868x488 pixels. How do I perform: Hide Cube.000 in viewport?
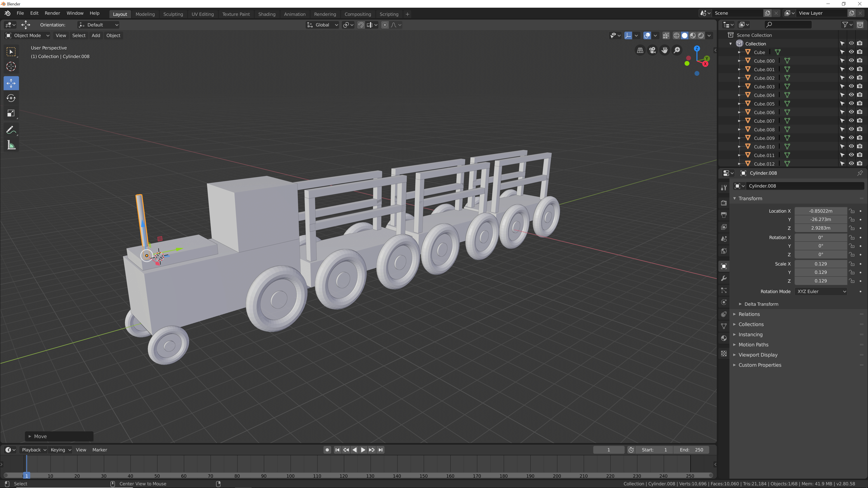point(851,61)
